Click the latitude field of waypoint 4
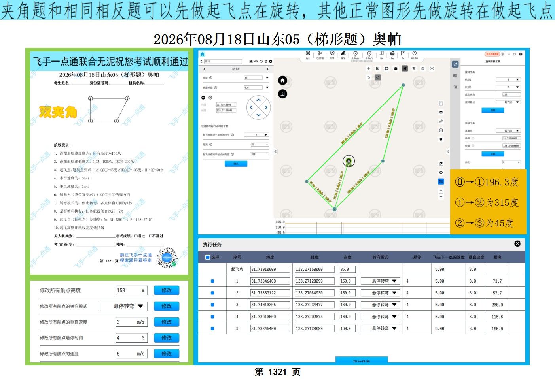The height and width of the screenshot is (392, 555). coord(270,317)
